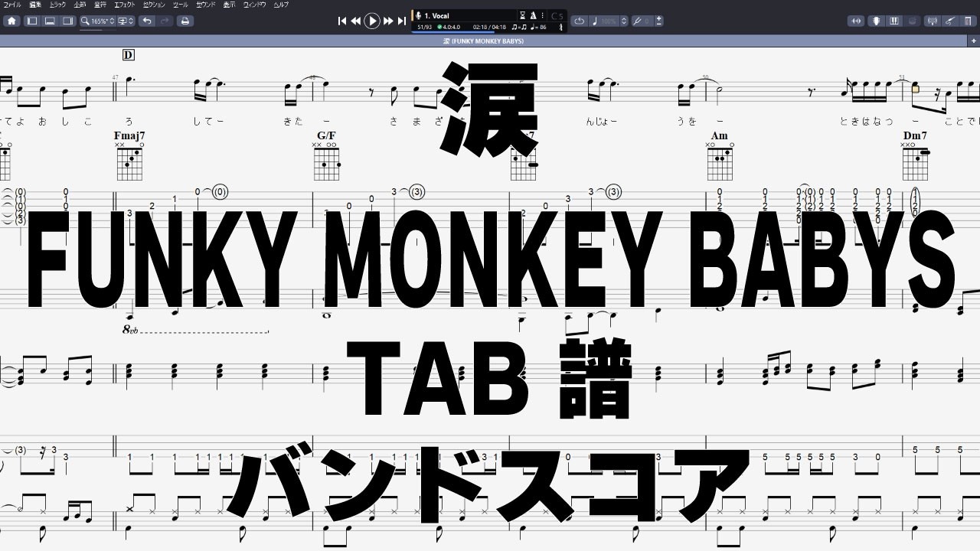
Task: Open the tuner/transpose control showing 0
Action: [642, 21]
